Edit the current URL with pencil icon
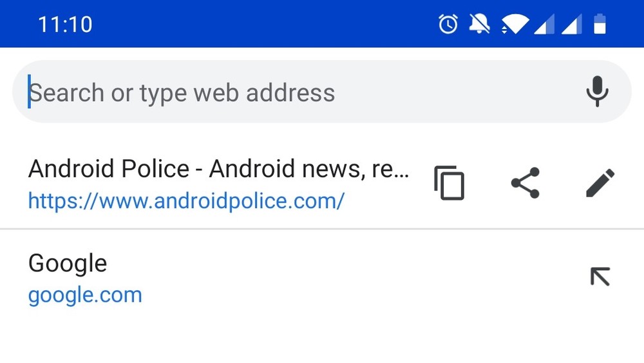 (x=600, y=183)
